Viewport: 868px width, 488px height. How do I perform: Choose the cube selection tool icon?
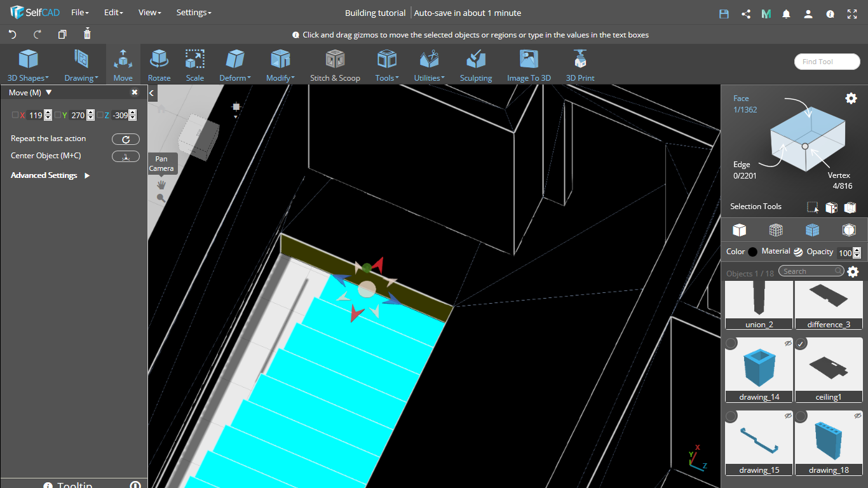click(x=831, y=207)
